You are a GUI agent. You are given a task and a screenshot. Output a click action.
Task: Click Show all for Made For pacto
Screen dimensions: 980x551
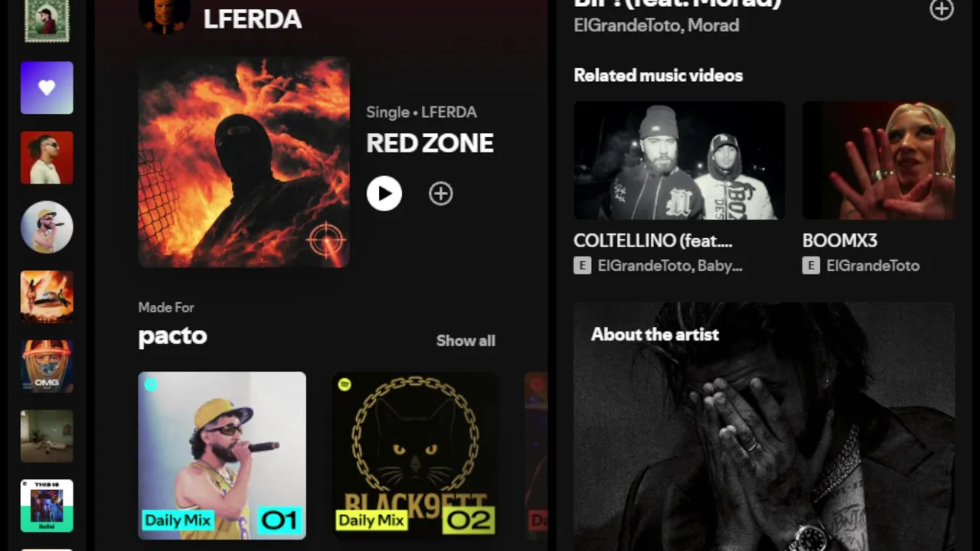(465, 341)
